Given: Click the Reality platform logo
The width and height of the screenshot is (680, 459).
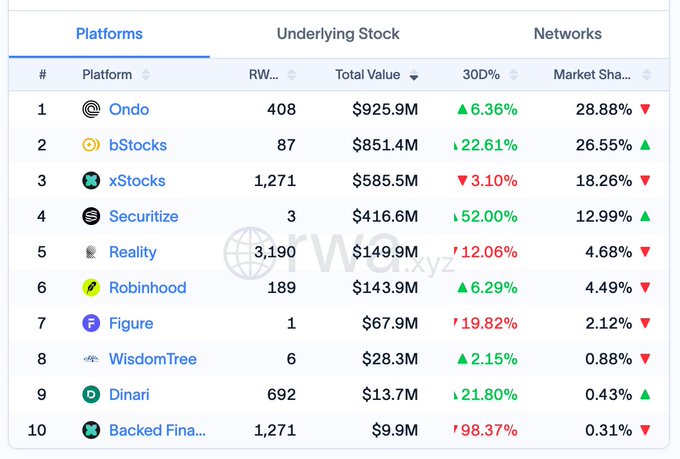Looking at the screenshot, I should pos(91,252).
